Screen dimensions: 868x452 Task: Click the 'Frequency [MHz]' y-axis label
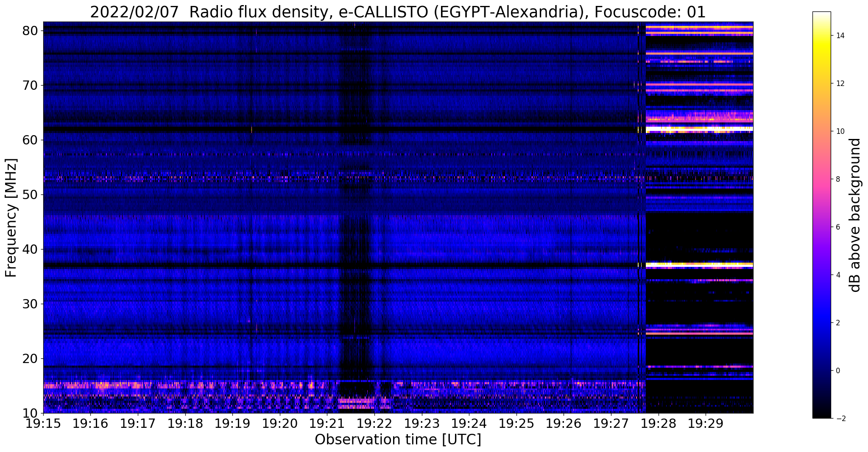tap(11, 218)
